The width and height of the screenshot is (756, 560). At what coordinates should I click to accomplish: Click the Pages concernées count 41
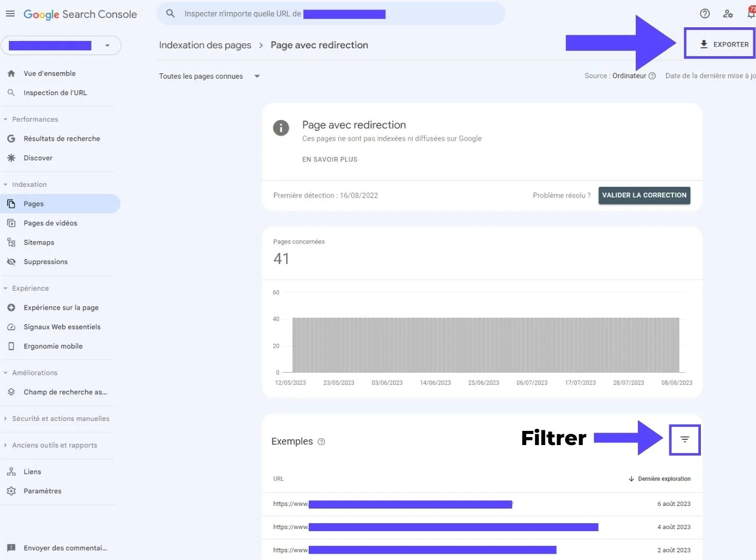[281, 259]
